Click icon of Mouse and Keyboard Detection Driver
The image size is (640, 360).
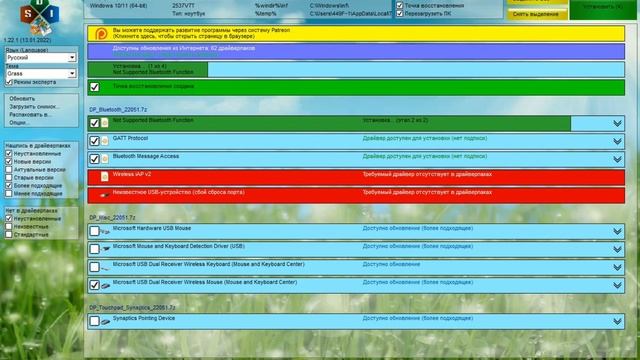click(x=106, y=249)
